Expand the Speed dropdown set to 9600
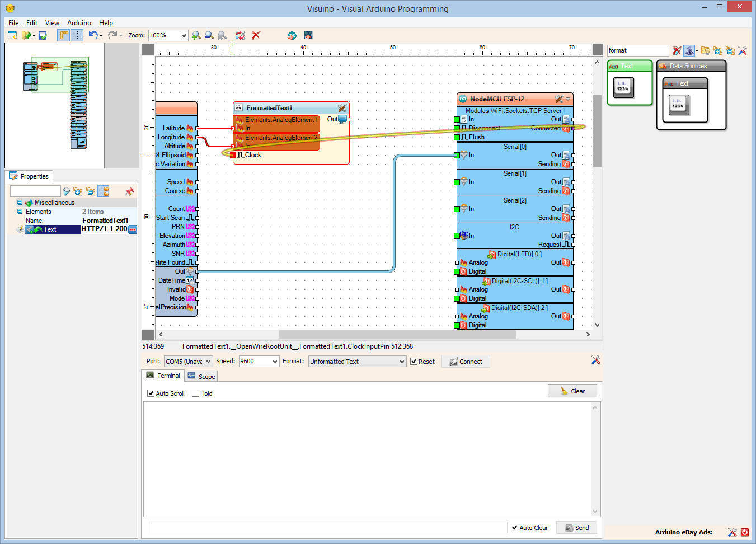 pos(259,361)
